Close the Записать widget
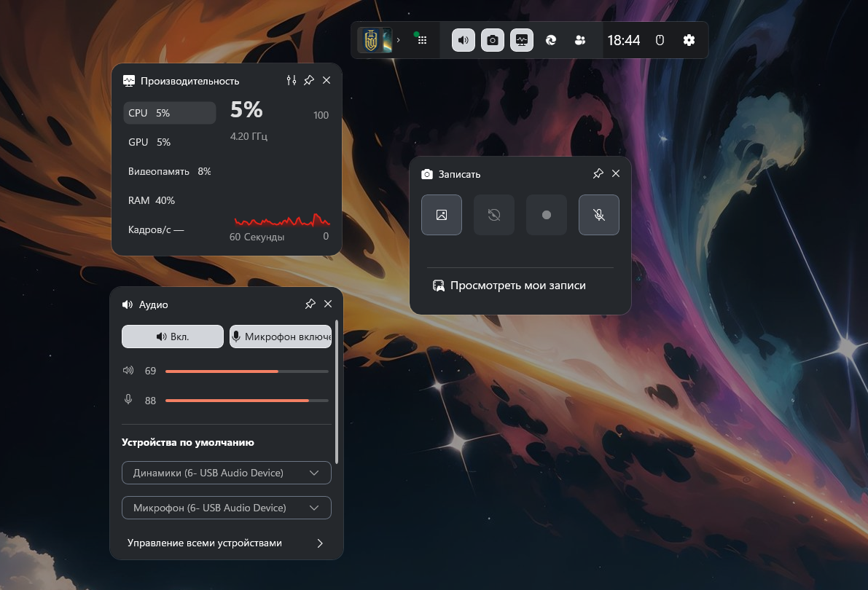868x590 pixels. pyautogui.click(x=616, y=174)
